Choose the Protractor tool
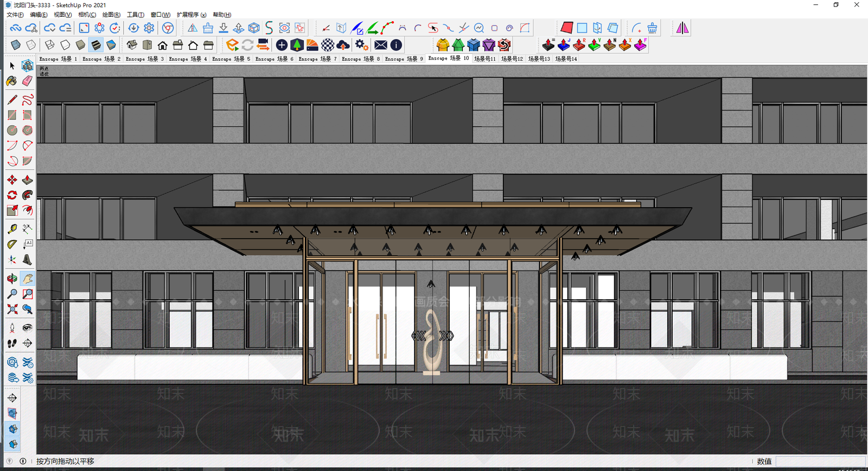The width and height of the screenshot is (868, 471). click(x=12, y=244)
